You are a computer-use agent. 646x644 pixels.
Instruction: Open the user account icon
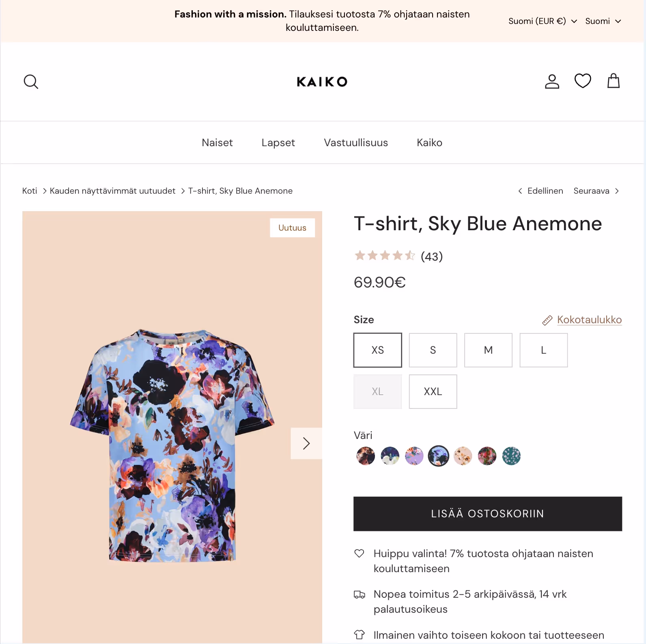[x=552, y=81]
